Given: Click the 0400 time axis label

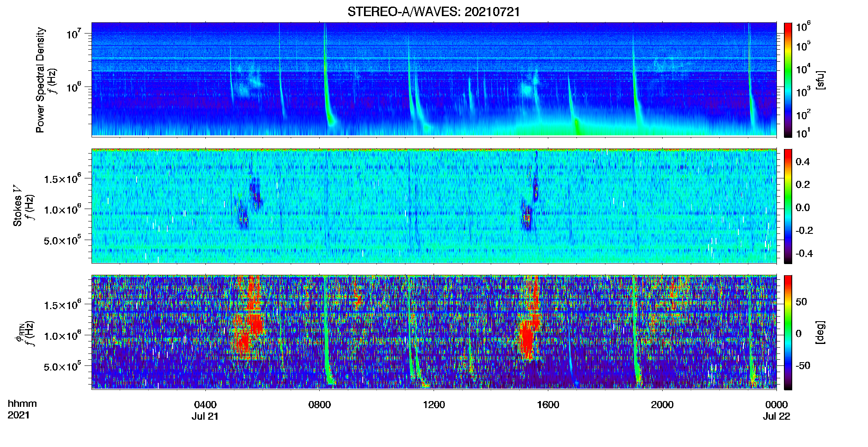Looking at the screenshot, I should pos(205,405).
